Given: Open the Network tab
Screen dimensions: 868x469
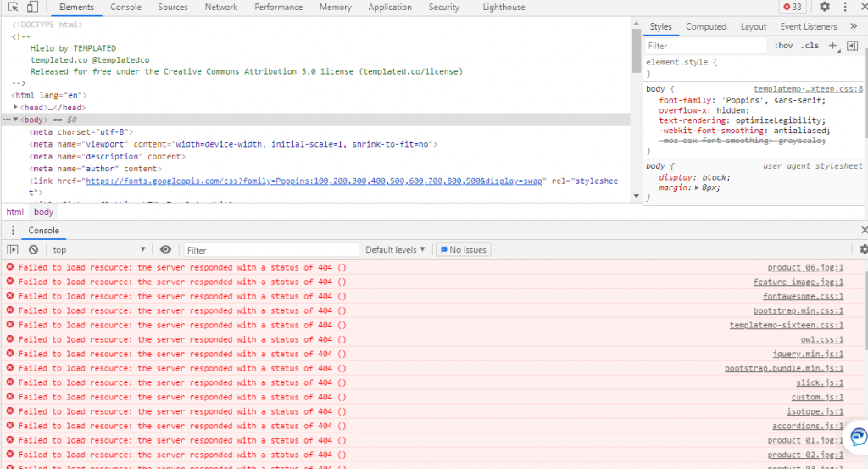Looking at the screenshot, I should point(221,7).
